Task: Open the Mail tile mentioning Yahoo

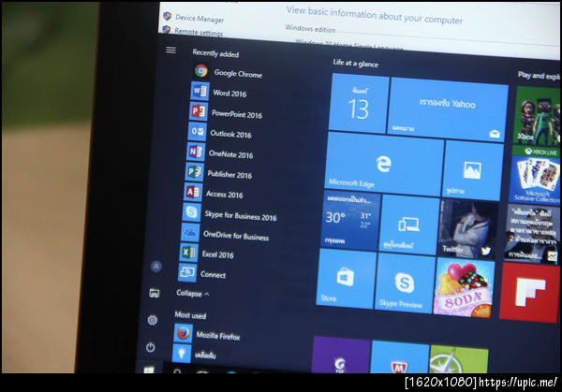Action: click(x=448, y=109)
